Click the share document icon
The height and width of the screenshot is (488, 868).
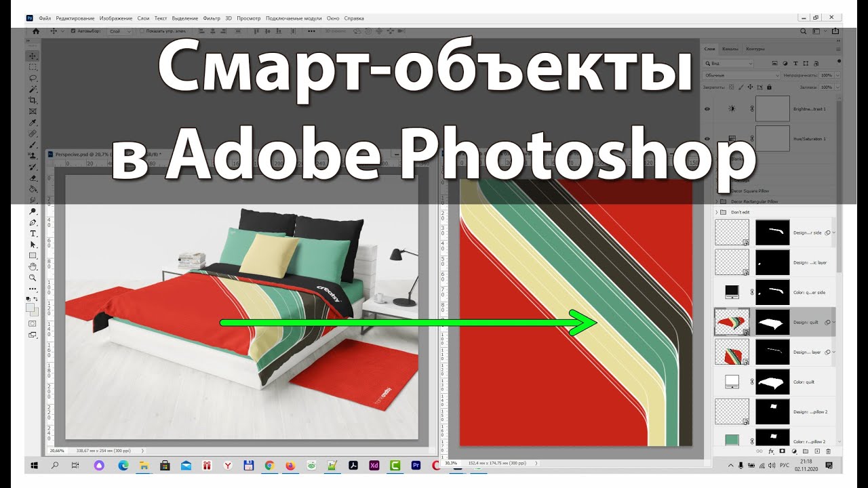(835, 31)
